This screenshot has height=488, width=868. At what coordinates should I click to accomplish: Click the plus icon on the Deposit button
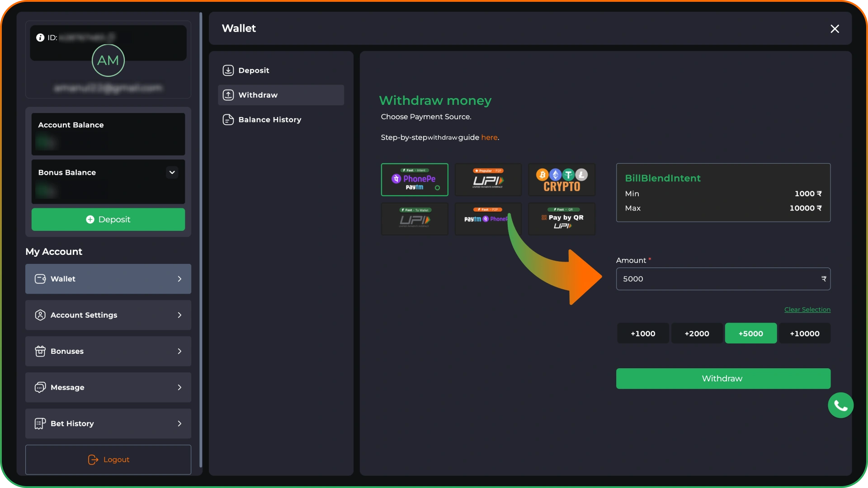coord(90,220)
